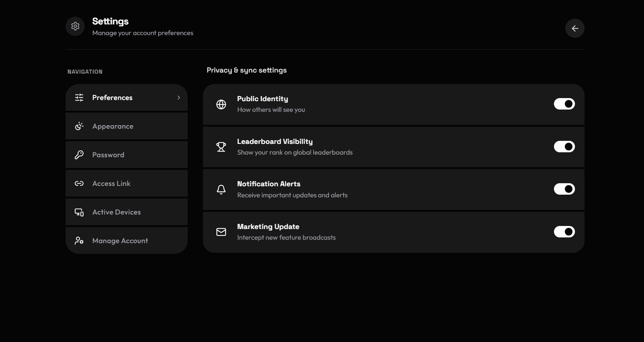The image size is (644, 342).
Task: Click the Active Devices monitor icon
Action: coord(79,212)
